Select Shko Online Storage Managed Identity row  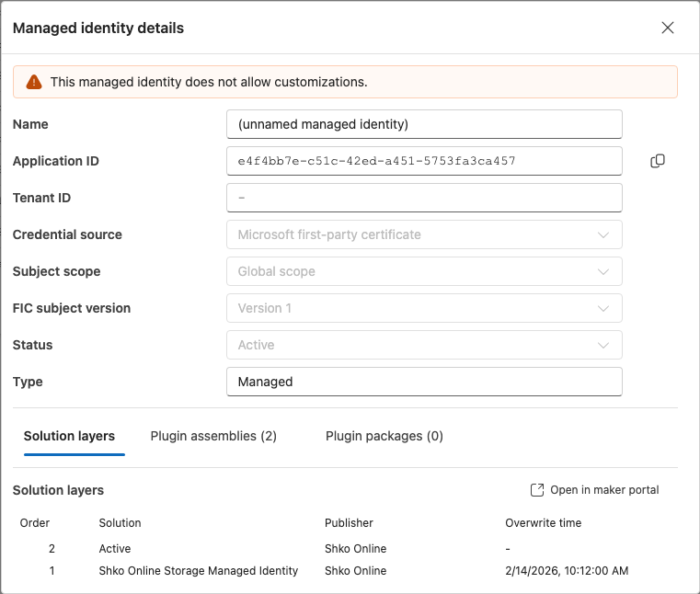click(345, 571)
